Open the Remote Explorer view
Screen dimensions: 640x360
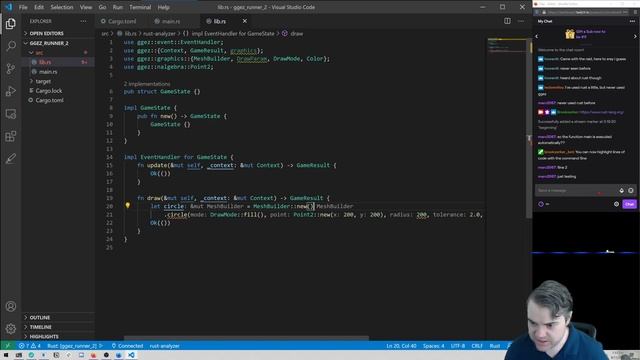pos(11,114)
